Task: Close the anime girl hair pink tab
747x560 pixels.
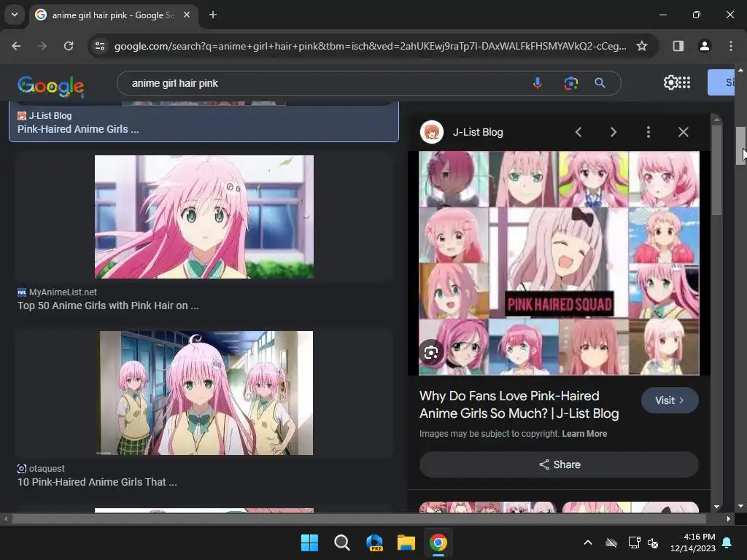Action: point(187,15)
